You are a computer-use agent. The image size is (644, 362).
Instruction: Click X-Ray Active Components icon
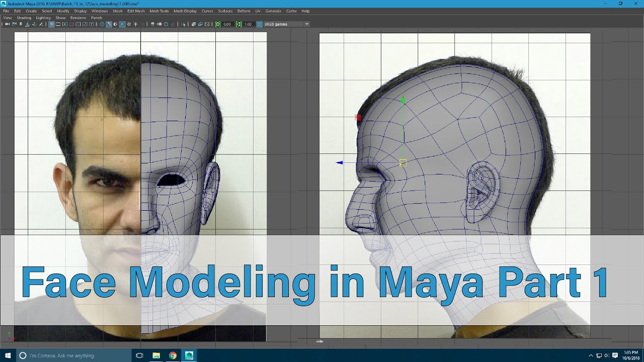pyautogui.click(x=200, y=24)
